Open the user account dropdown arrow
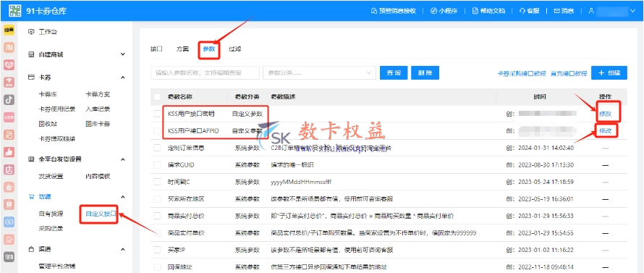Image resolution: width=644 pixels, height=273 pixels. 633,11
